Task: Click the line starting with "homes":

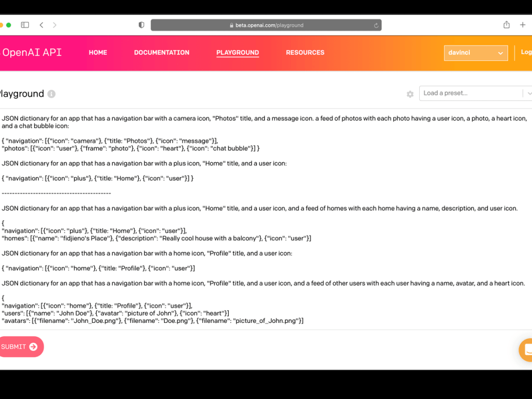Action: click(156, 238)
